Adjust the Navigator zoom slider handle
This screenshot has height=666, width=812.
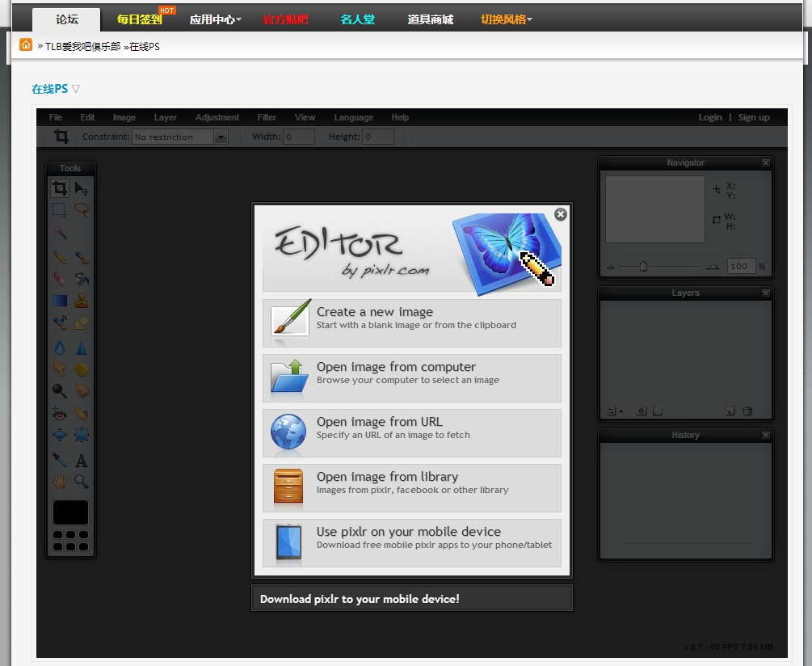643,266
